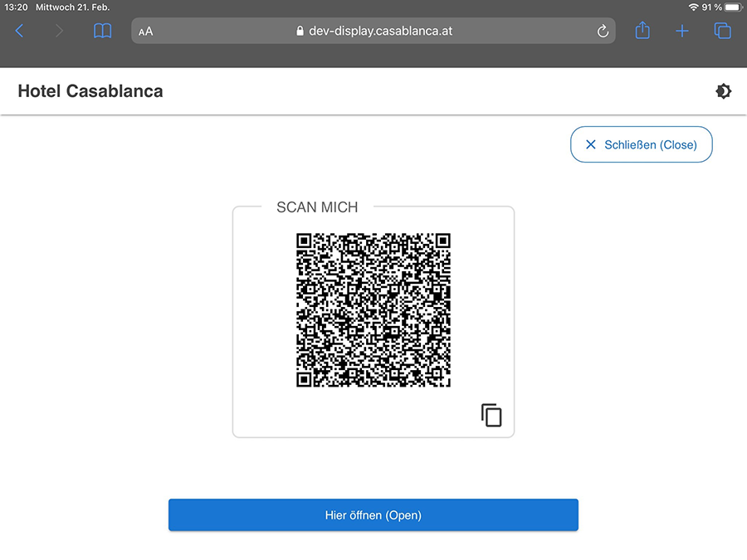Screen dimensions: 747x560
Task: Tap the padlock icon in address bar
Action: [300, 32]
